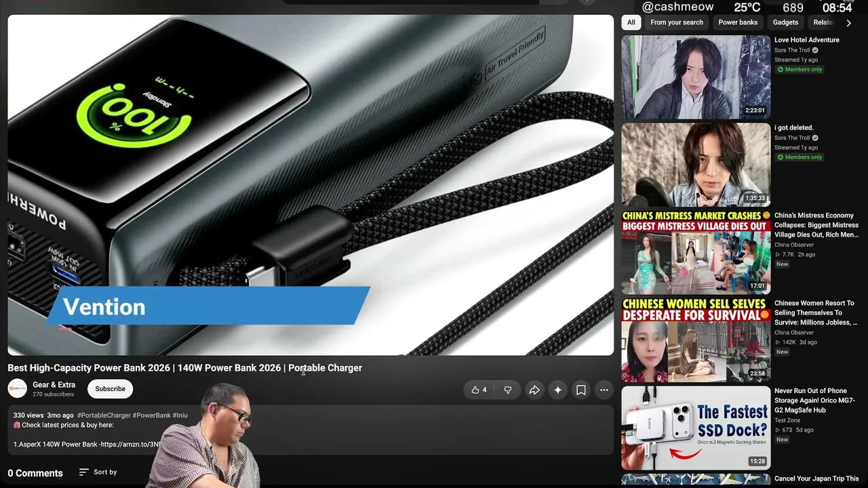The image size is (868, 488).
Task: Click the 0 Comments heading
Action: [35, 473]
